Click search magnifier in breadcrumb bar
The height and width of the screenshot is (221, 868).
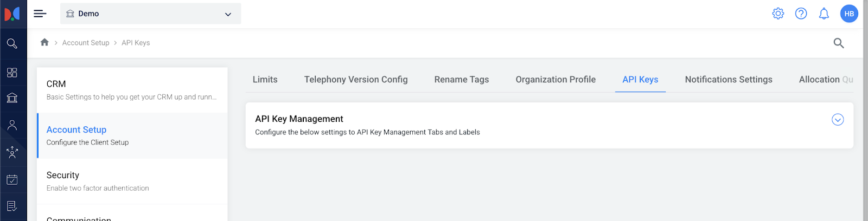838,43
